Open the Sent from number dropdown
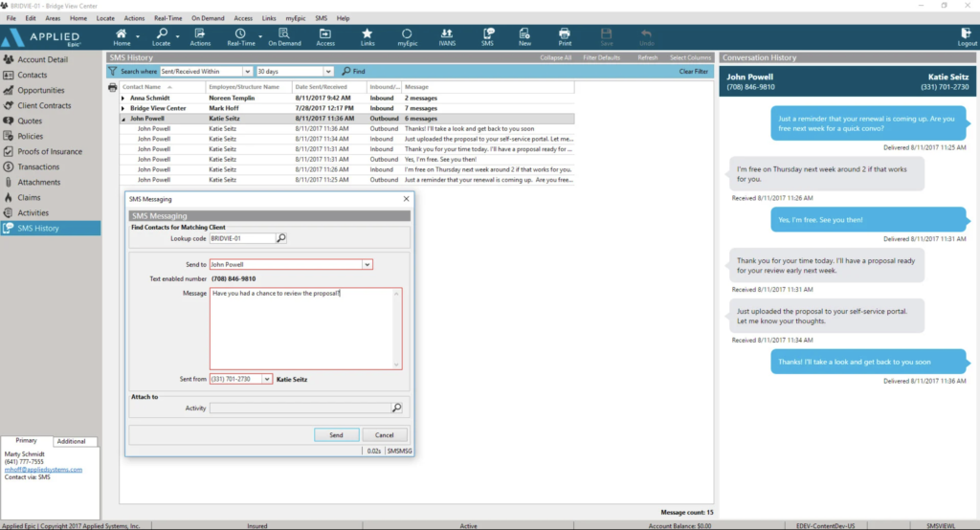This screenshot has height=530, width=980. click(x=266, y=380)
